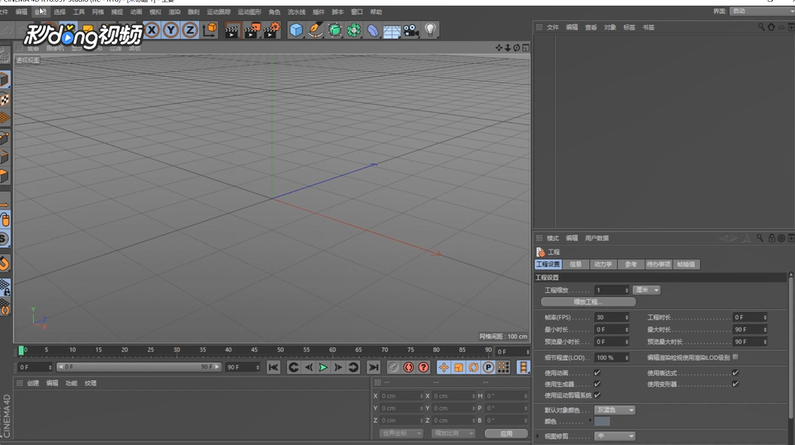The width and height of the screenshot is (795, 445).
Task: Click the red Record Active Objects button
Action: pyautogui.click(x=408, y=367)
